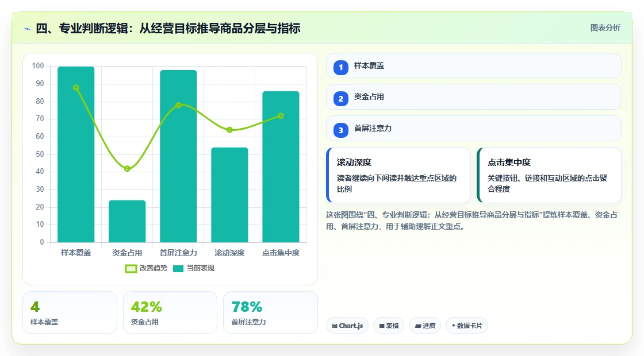Click the text 关键按钮、链接和互动区域的点击聚合程度
644x356 pixels.
click(547, 184)
